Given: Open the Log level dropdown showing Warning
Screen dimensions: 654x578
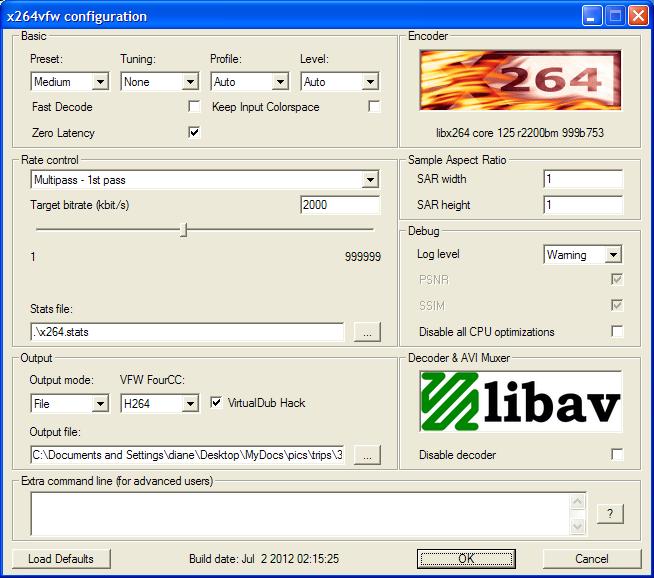Looking at the screenshot, I should (583, 254).
